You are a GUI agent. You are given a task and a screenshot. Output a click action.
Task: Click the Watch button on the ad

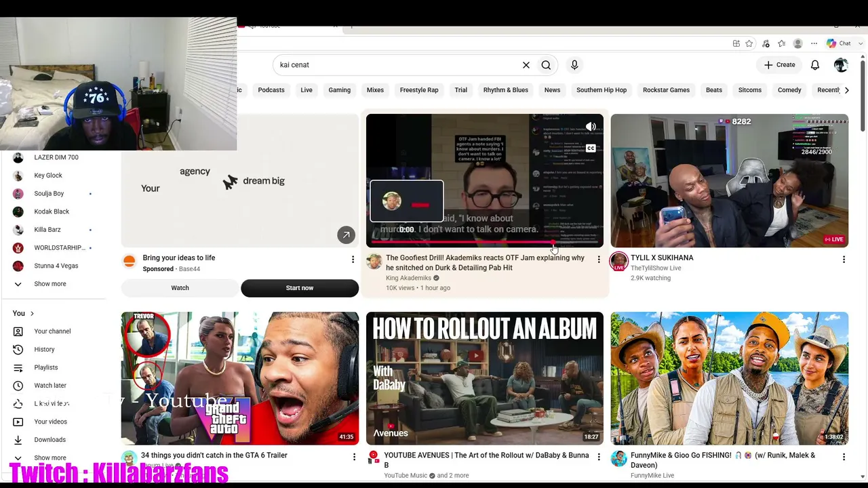[x=180, y=288]
